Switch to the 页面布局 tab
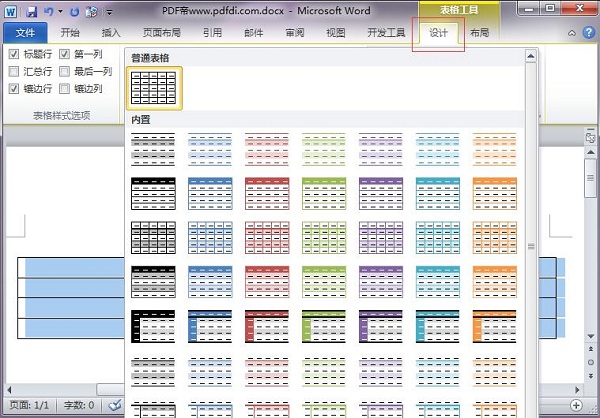This screenshot has width=600, height=418. 161,33
